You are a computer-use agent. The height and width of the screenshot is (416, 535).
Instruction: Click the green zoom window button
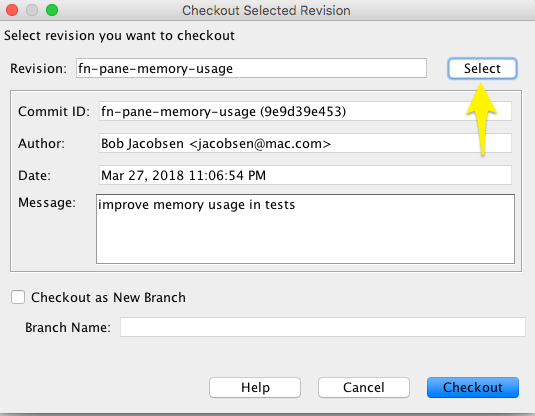point(52,10)
